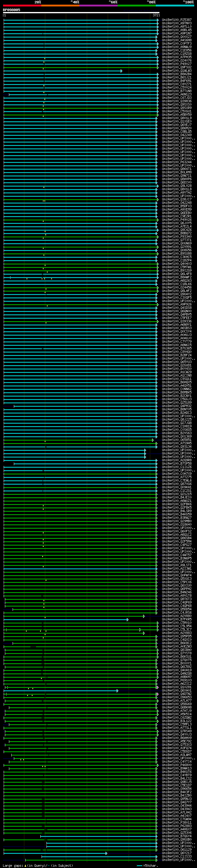This screenshot has height=868, width=197.
Task: Select the UniRef100_P63244 label
Action: (177, 162)
